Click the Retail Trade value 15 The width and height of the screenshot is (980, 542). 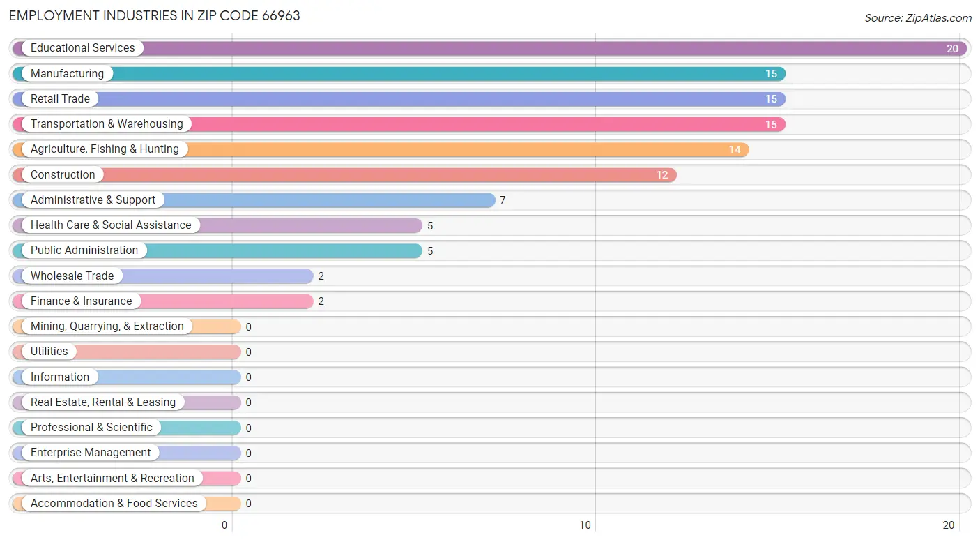(771, 99)
